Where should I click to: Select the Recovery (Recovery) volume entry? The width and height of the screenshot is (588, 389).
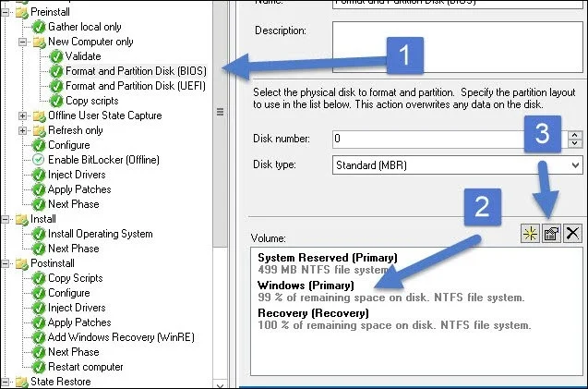(x=394, y=319)
